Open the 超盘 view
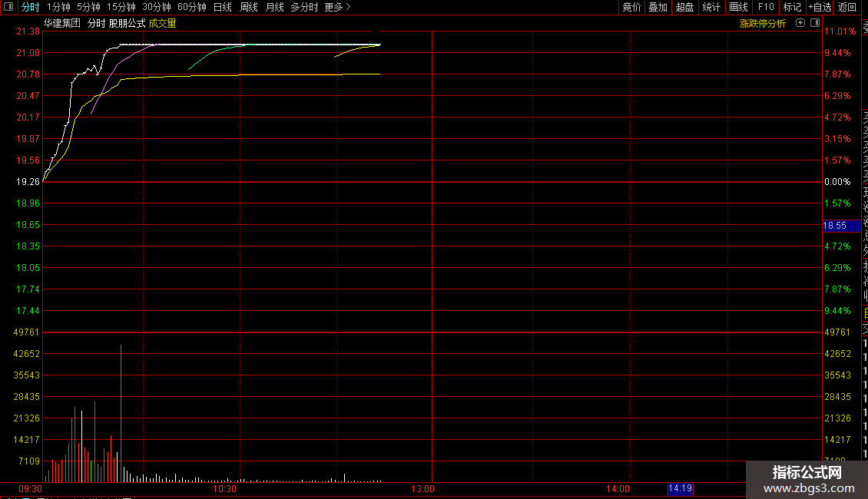Image resolution: width=868 pixels, height=499 pixels. (x=684, y=7)
